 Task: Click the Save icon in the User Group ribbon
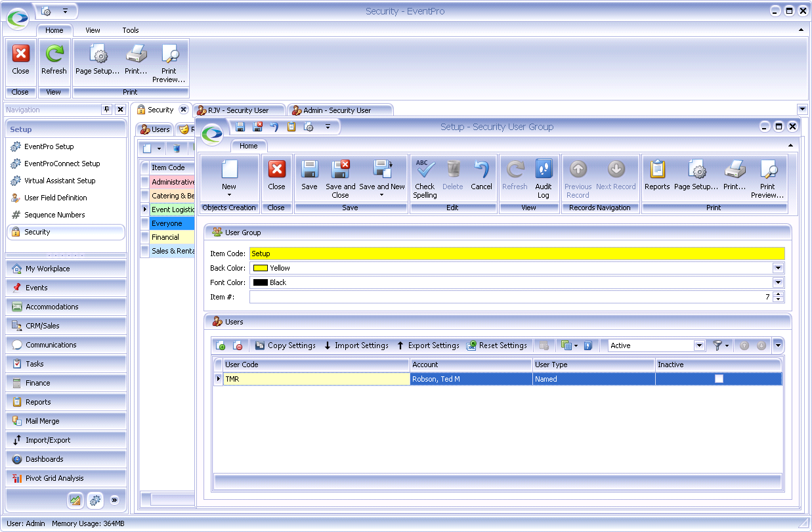click(309, 169)
